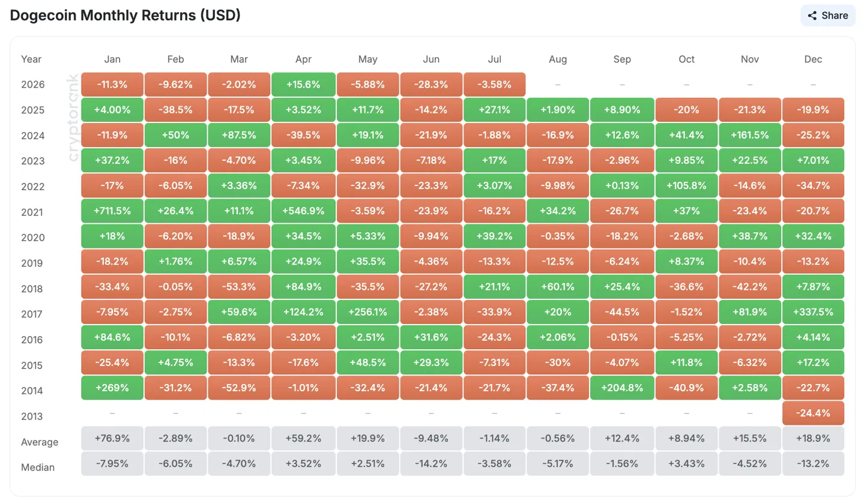Click the Average row label
The width and height of the screenshot is (867, 504).
40,442
